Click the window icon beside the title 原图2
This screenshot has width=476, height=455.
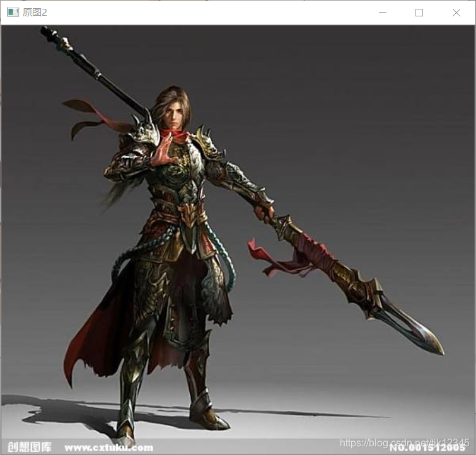click(13, 12)
